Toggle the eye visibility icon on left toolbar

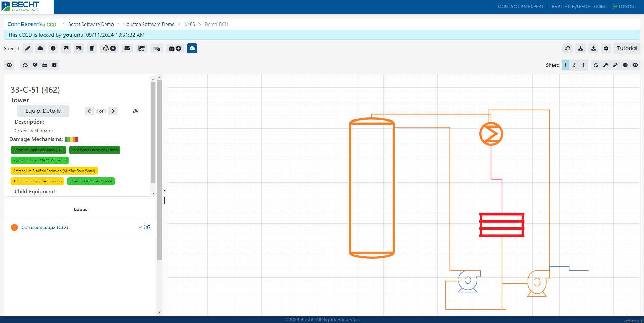click(x=10, y=65)
